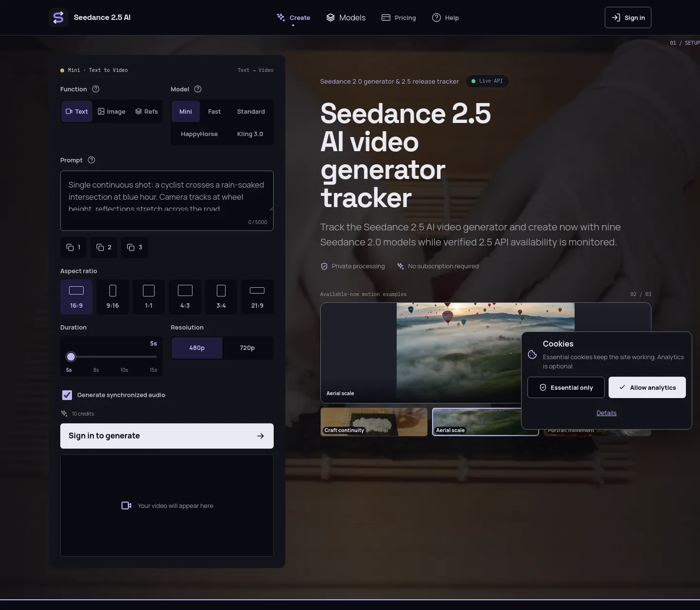Viewport: 700px width, 610px height.
Task: Set duration slider to 15s mark
Action: pos(154,370)
